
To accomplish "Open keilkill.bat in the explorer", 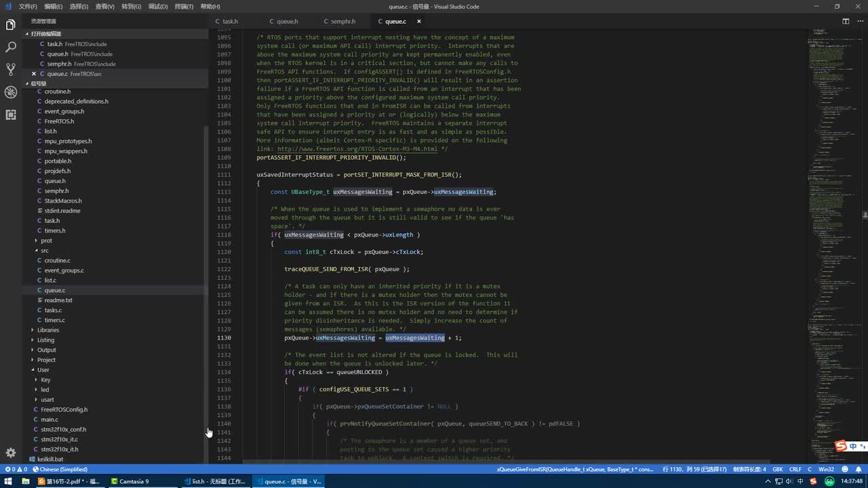I will (50, 460).
